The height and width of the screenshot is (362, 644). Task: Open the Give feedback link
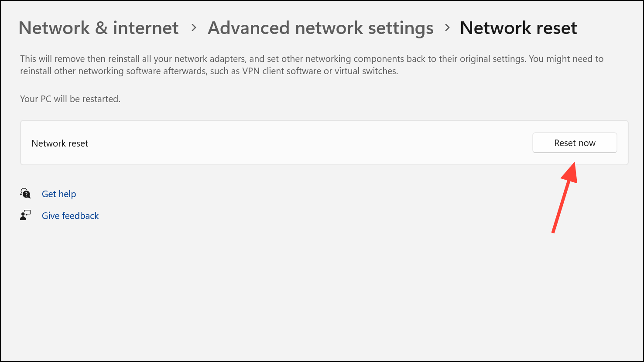70,216
